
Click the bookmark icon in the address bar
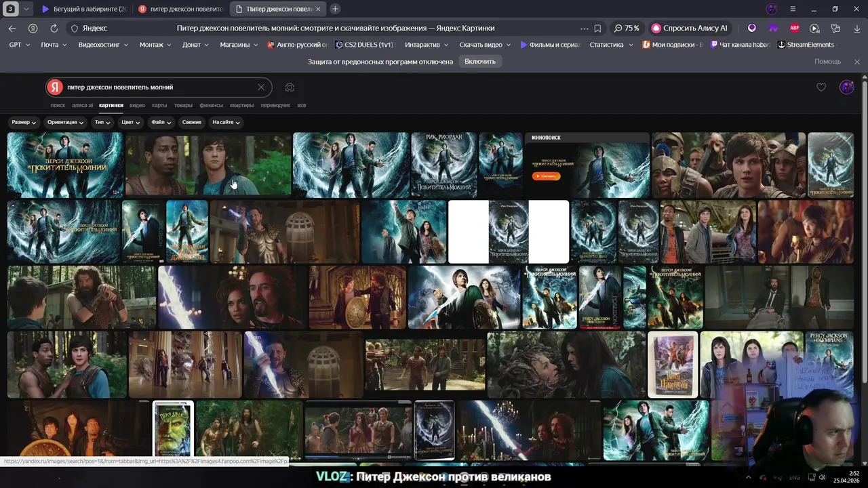(x=597, y=28)
